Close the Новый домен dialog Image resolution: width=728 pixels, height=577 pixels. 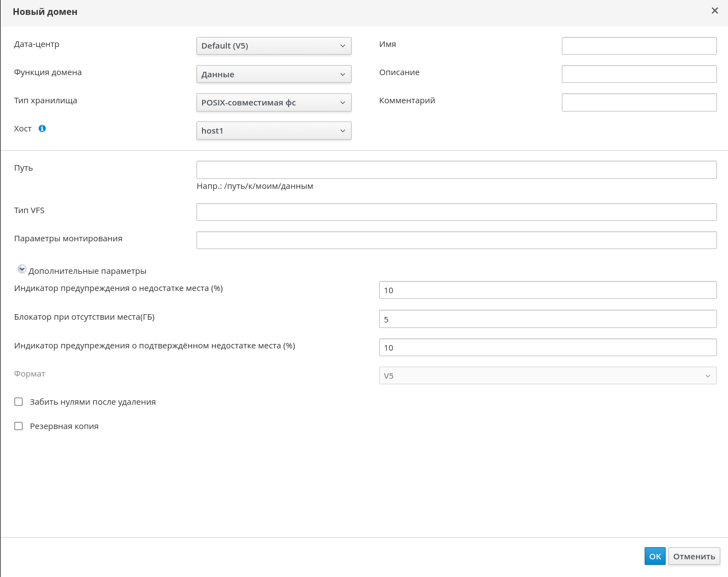pyautogui.click(x=715, y=11)
